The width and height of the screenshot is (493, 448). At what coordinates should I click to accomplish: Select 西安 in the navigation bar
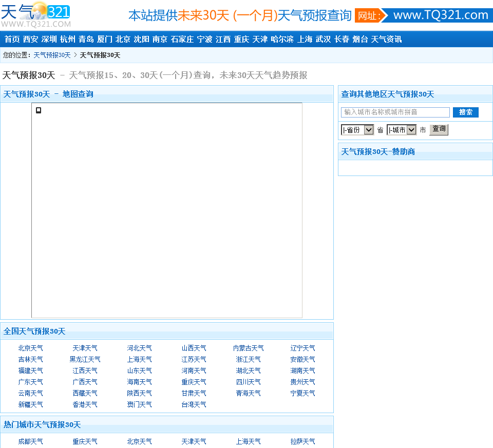coord(31,40)
